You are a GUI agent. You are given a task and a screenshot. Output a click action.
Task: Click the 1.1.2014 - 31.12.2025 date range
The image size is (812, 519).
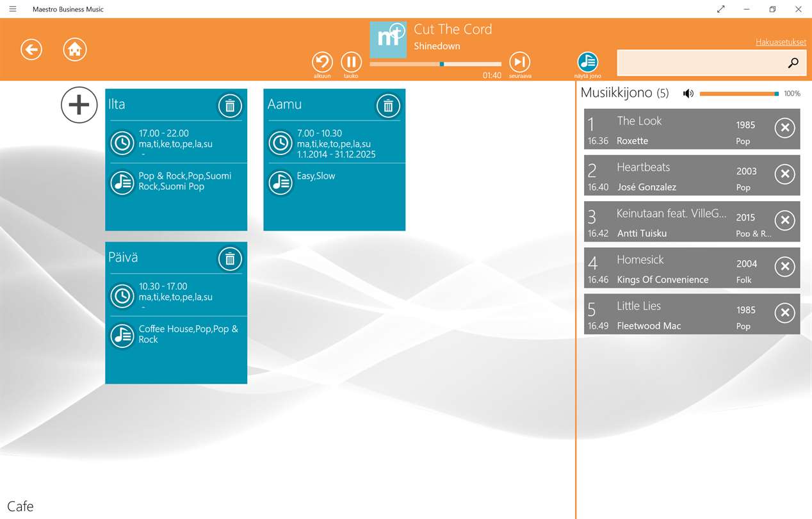(x=336, y=154)
